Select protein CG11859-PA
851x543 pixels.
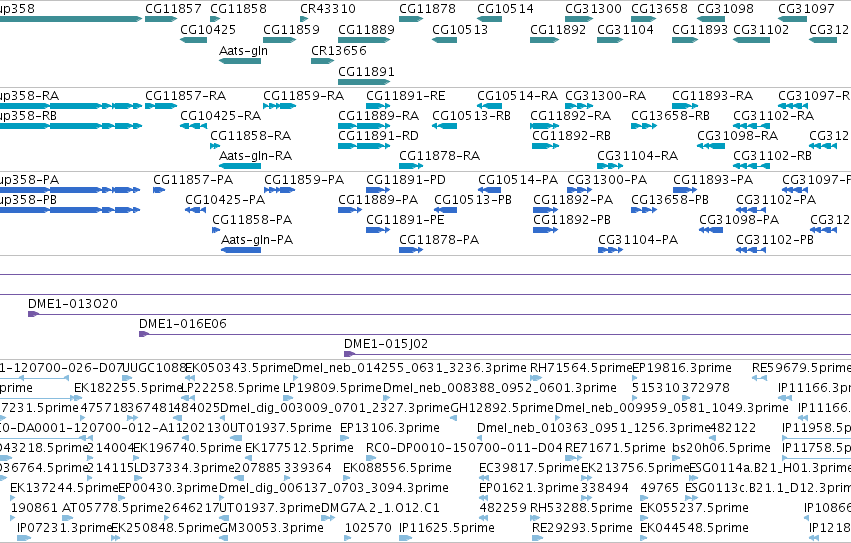pyautogui.click(x=304, y=180)
